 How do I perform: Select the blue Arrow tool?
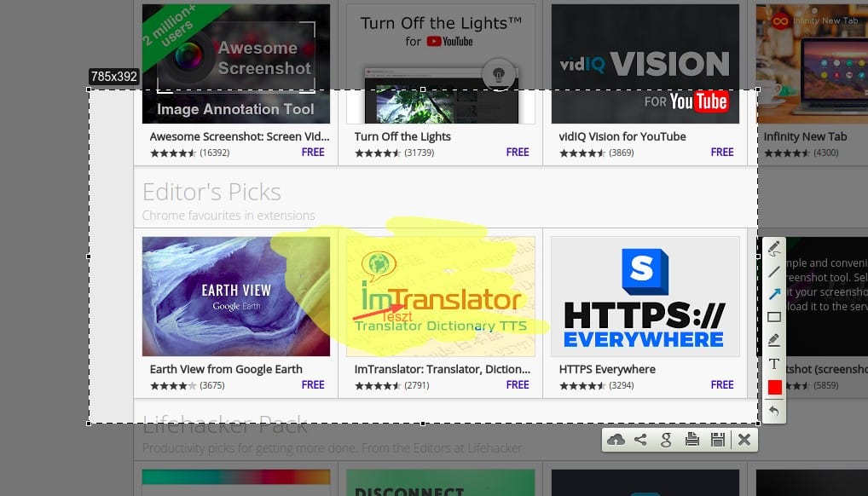(774, 294)
